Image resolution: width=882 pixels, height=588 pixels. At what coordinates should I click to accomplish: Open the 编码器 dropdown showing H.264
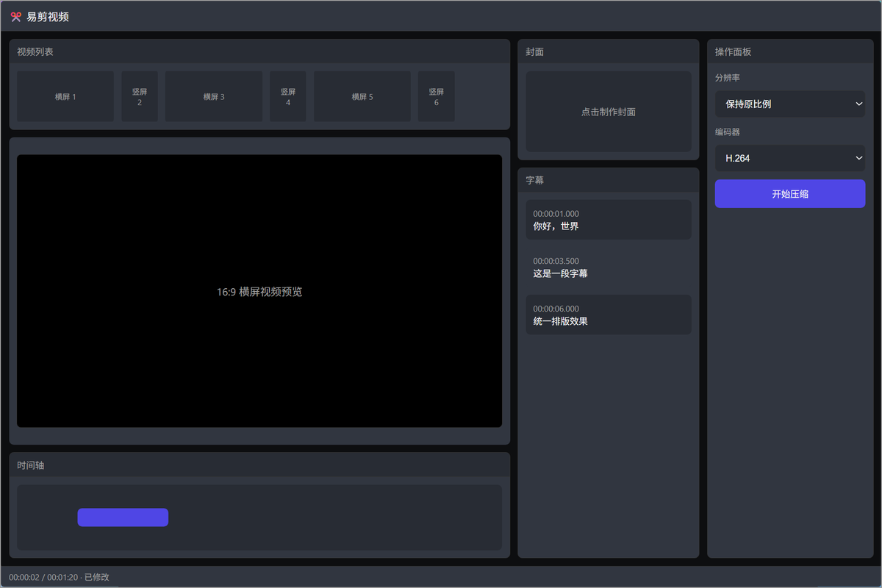[790, 158]
